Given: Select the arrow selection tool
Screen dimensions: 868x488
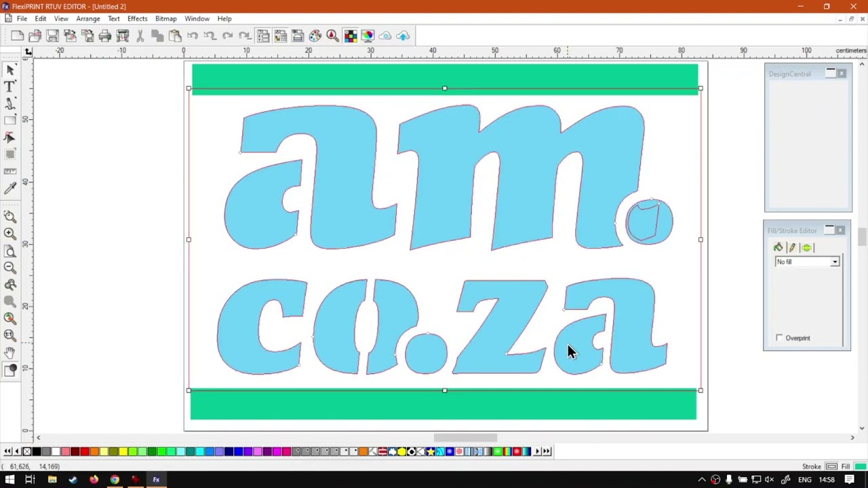Looking at the screenshot, I should coord(10,70).
